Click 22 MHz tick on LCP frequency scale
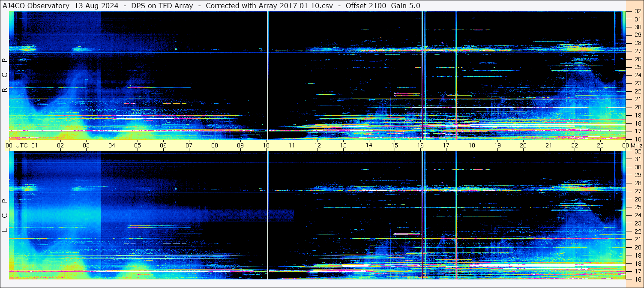 coord(638,231)
